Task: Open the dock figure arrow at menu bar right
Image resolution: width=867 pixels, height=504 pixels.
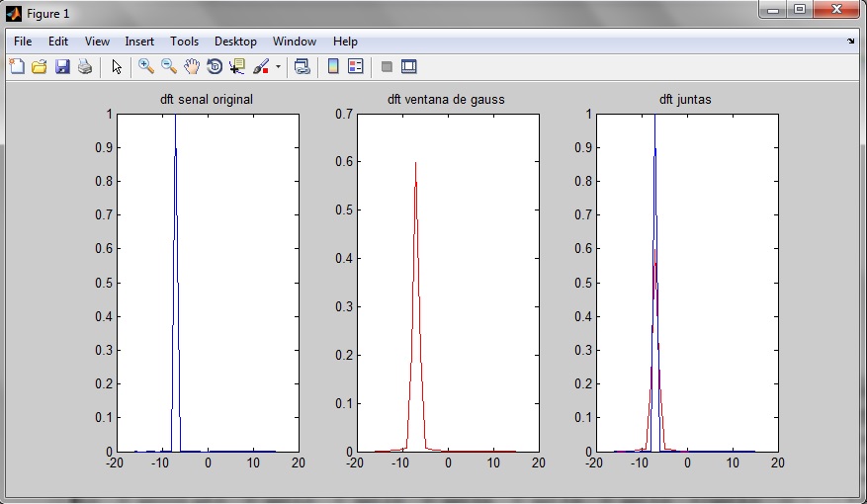Action: tap(851, 42)
